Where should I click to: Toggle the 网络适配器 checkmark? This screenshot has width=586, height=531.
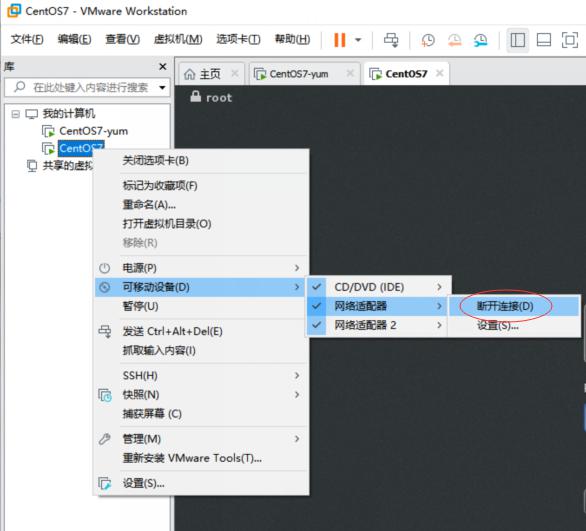pyautogui.click(x=317, y=306)
